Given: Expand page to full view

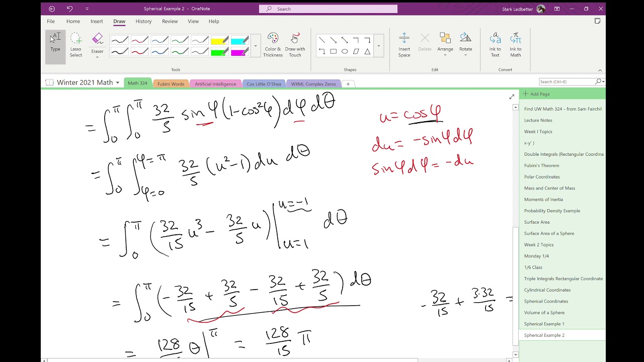Looking at the screenshot, I should pos(512,97).
